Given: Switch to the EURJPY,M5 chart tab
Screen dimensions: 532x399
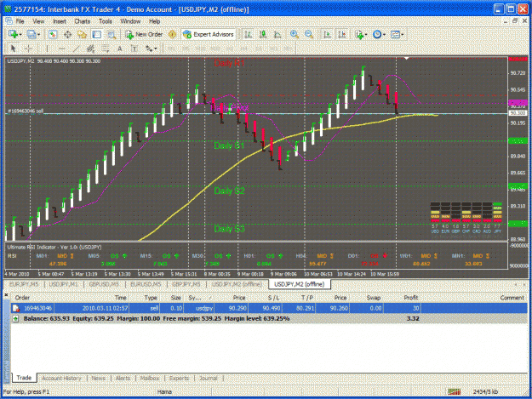Looking at the screenshot, I should pos(24,284).
